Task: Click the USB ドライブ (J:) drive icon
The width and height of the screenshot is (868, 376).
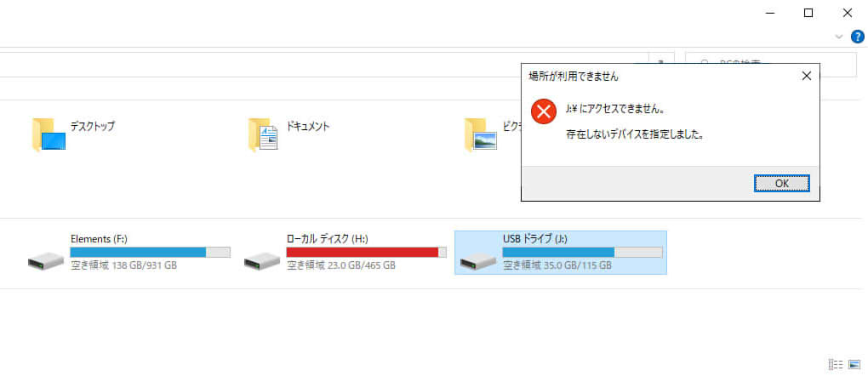Action: pyautogui.click(x=478, y=260)
